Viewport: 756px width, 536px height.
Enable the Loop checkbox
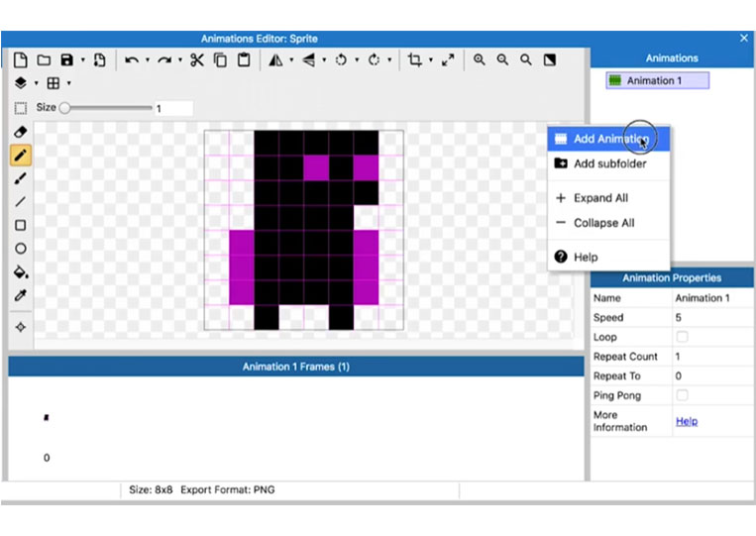click(682, 337)
